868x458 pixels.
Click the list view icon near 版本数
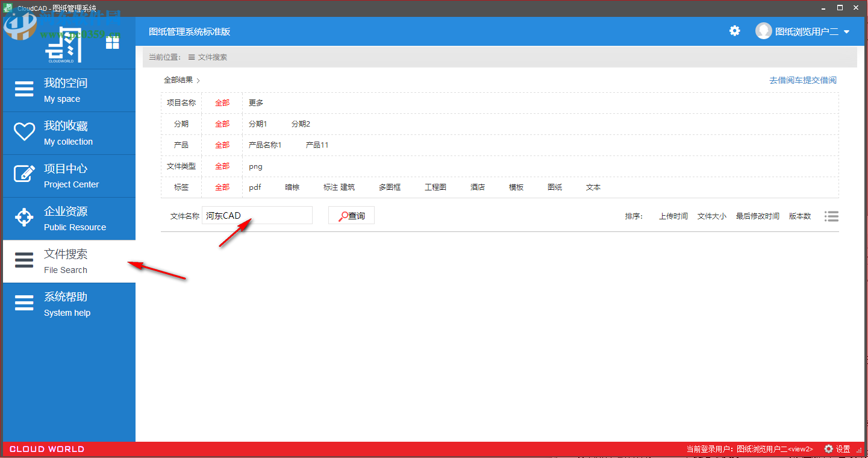pos(831,216)
